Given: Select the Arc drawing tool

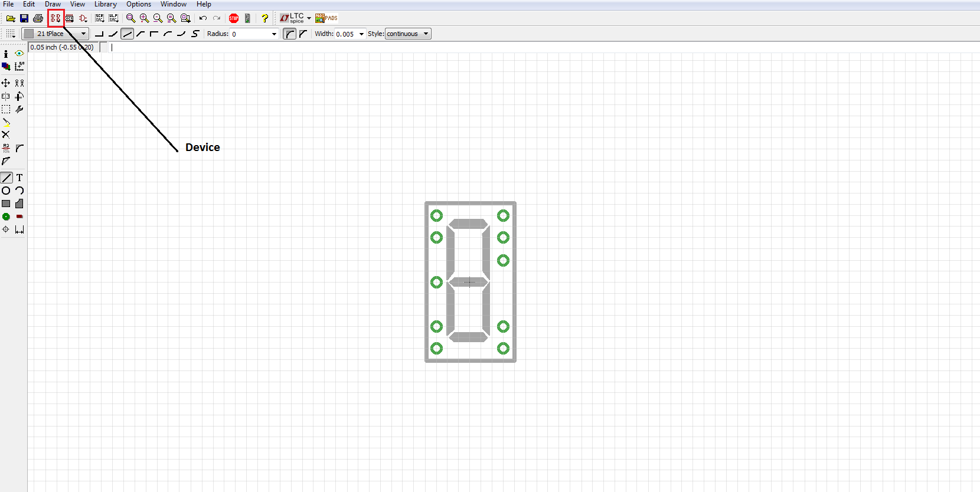Looking at the screenshot, I should click(x=19, y=191).
